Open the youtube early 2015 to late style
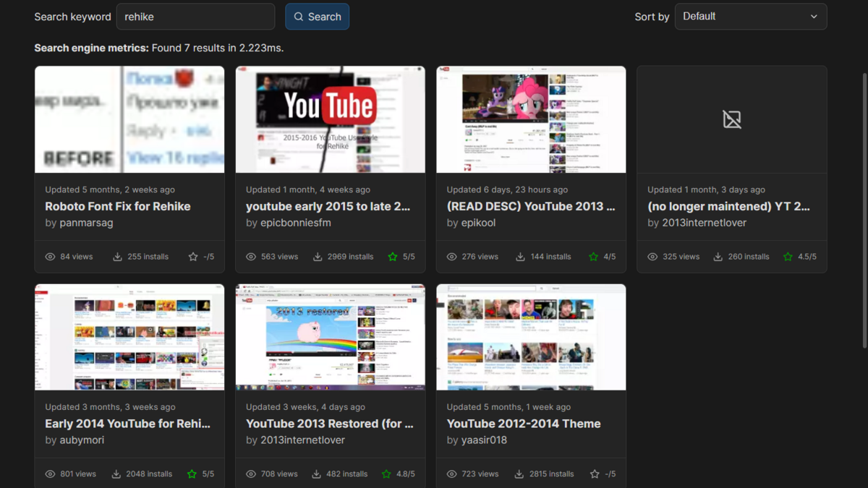Image resolution: width=868 pixels, height=488 pixels. pyautogui.click(x=328, y=206)
